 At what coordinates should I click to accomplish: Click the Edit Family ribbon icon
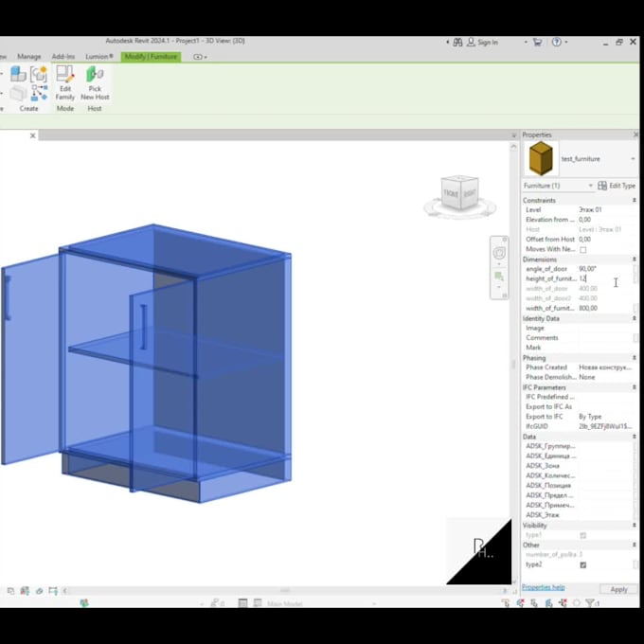tap(65, 76)
